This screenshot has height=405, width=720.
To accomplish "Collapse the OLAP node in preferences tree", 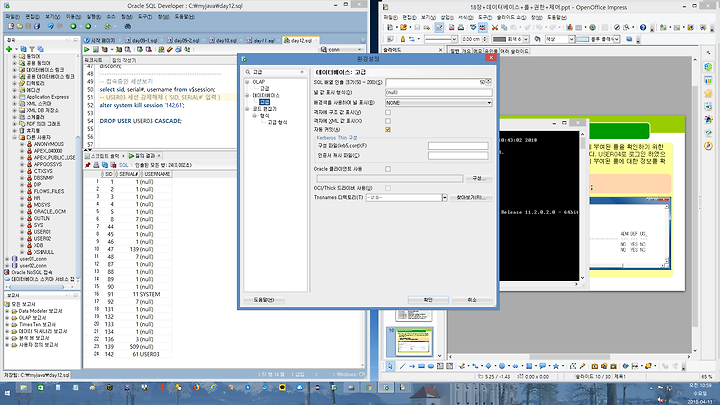I will click(247, 82).
